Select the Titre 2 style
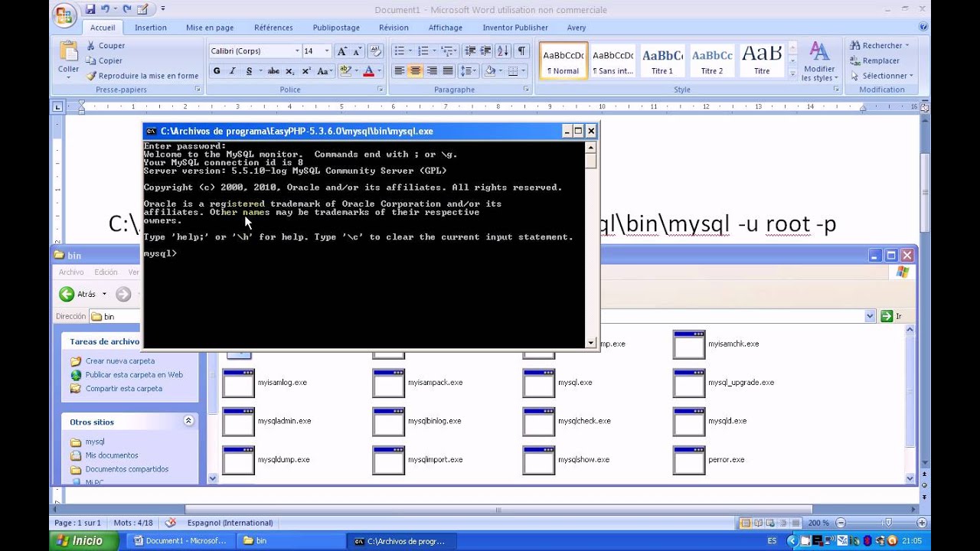This screenshot has width=980, height=551. (x=712, y=60)
